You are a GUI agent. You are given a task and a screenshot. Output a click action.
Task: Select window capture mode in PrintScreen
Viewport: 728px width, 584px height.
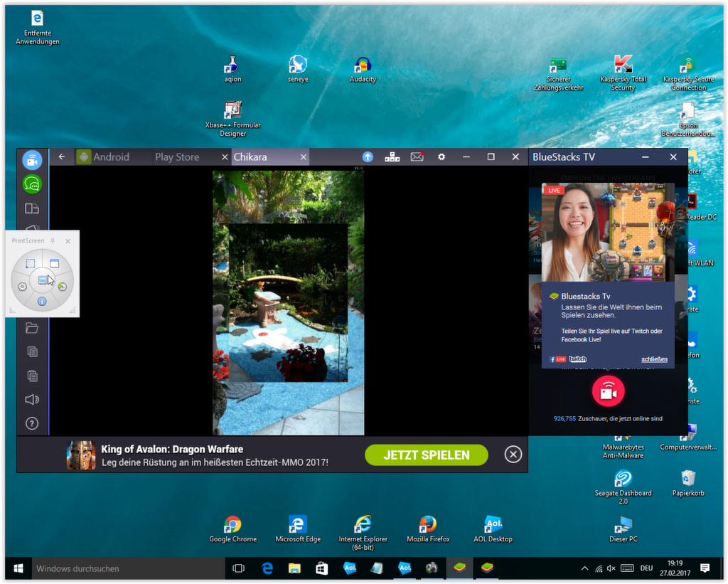(x=54, y=263)
